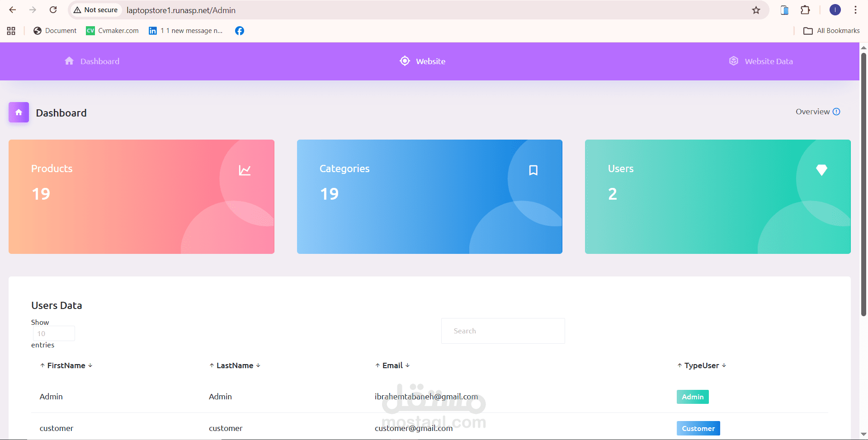This screenshot has height=440, width=868.
Task: Open the Products card
Action: click(x=142, y=197)
